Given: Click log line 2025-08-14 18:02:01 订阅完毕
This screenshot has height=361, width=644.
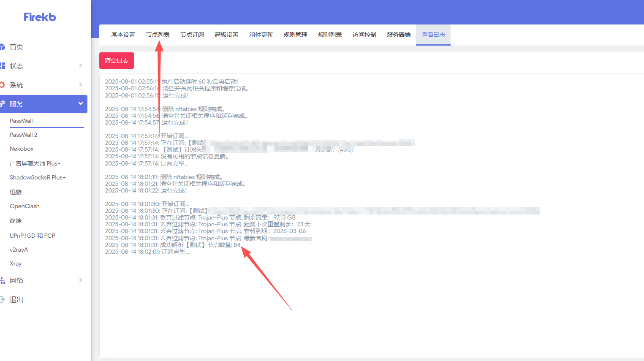Looking at the screenshot, I should pos(147,252).
